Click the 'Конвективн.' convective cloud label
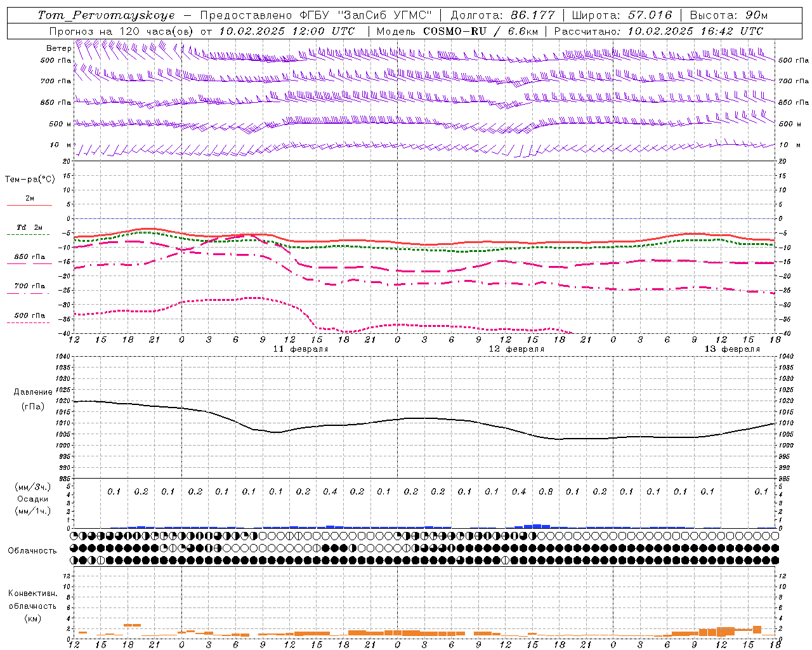 point(32,594)
